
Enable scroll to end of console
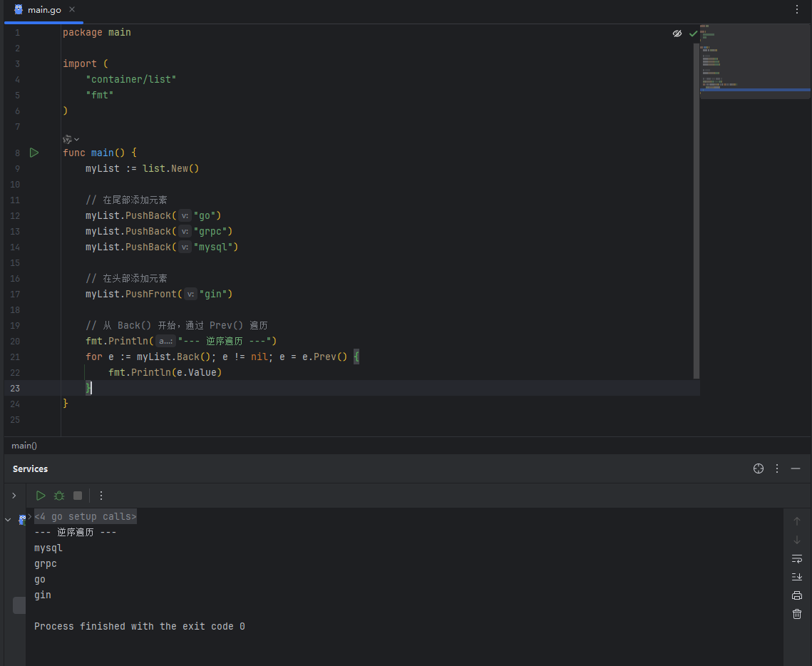(797, 577)
